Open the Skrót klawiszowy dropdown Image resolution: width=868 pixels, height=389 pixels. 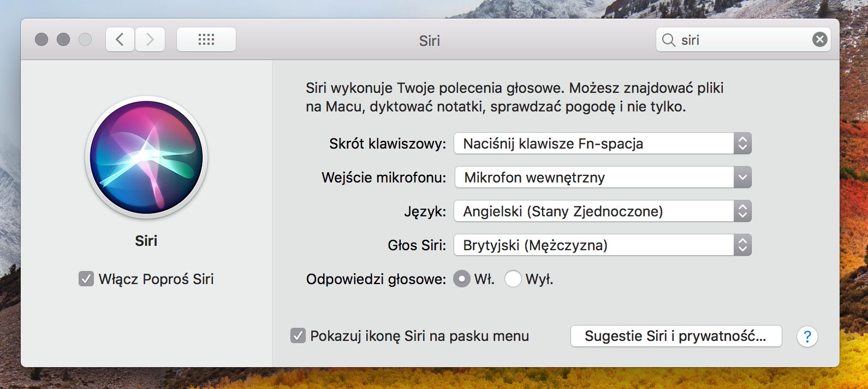603,144
